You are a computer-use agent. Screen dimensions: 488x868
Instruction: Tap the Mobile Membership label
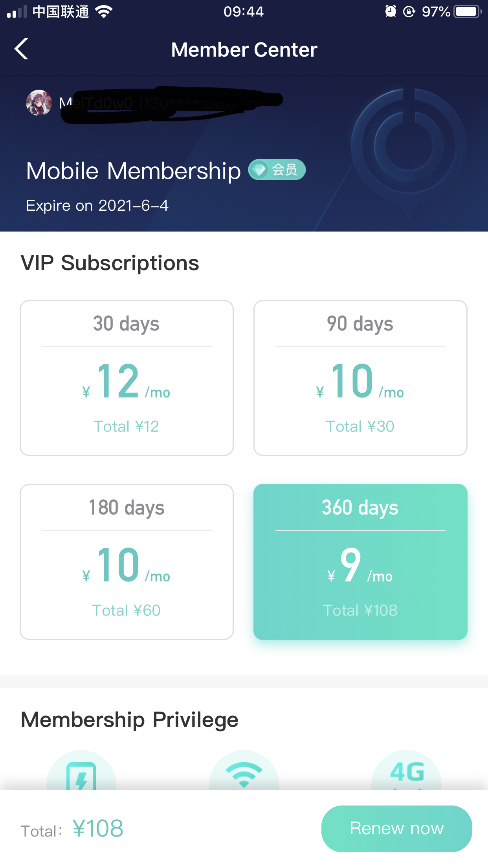134,171
